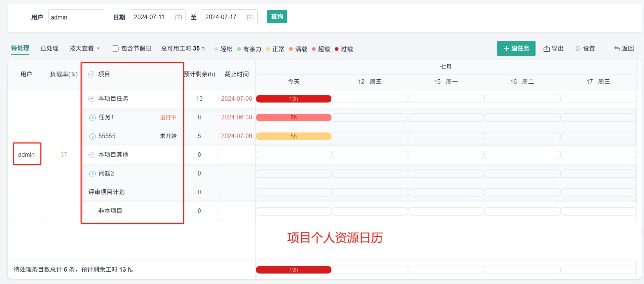Screen dimensions: 644x284
Task: Click the red 13h bar for 本项目任务
Action: coord(294,99)
